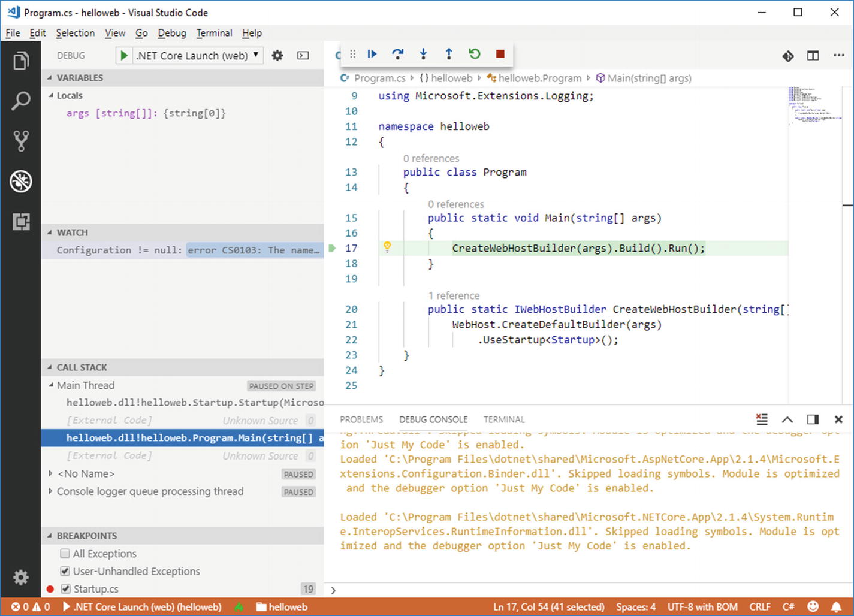Open the Extensions view in activity bar

[x=21, y=222]
